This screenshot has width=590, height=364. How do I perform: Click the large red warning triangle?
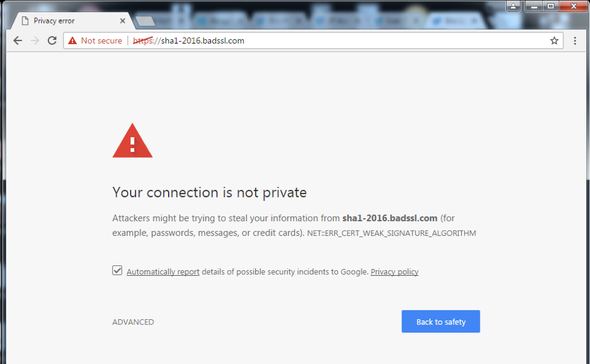click(x=132, y=140)
